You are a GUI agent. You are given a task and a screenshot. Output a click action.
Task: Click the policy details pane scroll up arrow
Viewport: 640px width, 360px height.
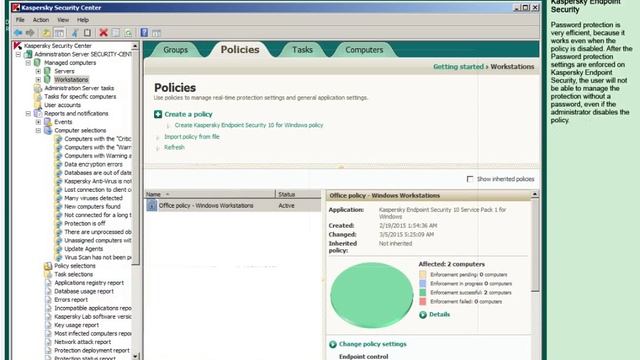[x=535, y=195]
